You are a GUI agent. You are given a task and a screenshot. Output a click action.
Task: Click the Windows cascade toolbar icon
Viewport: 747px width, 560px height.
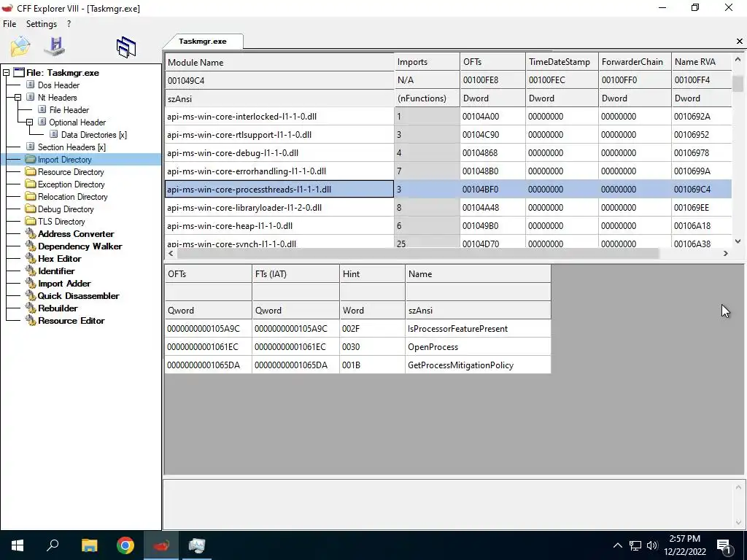coord(125,47)
